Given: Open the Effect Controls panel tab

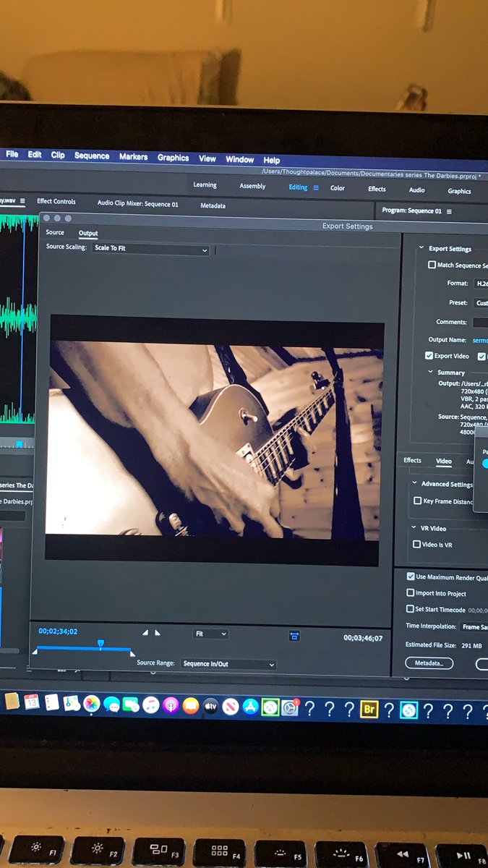Looking at the screenshot, I should 56,202.
